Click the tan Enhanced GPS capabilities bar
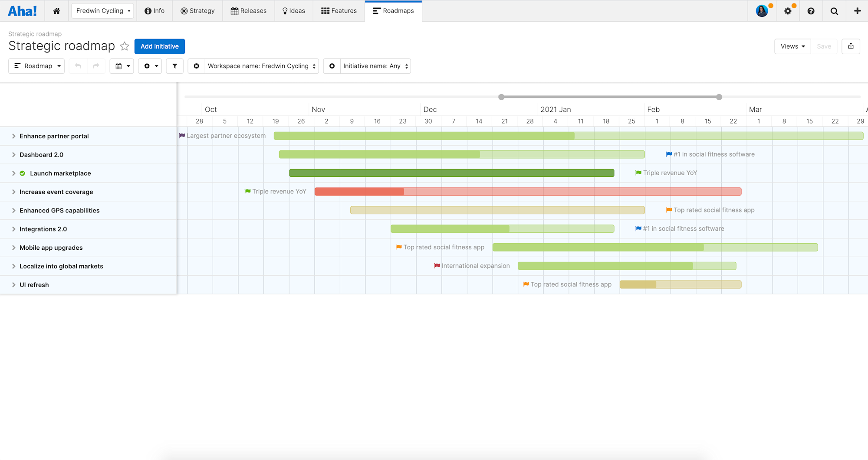Screen dimensions: 868x460 click(497, 210)
